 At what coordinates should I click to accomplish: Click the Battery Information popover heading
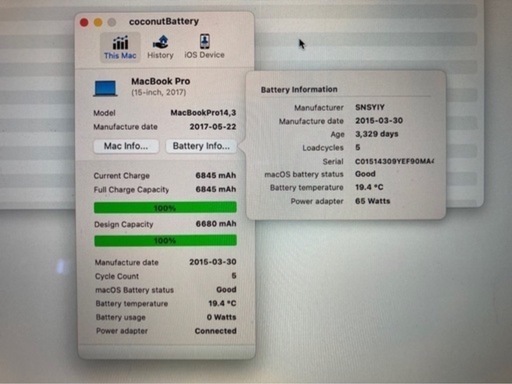299,89
